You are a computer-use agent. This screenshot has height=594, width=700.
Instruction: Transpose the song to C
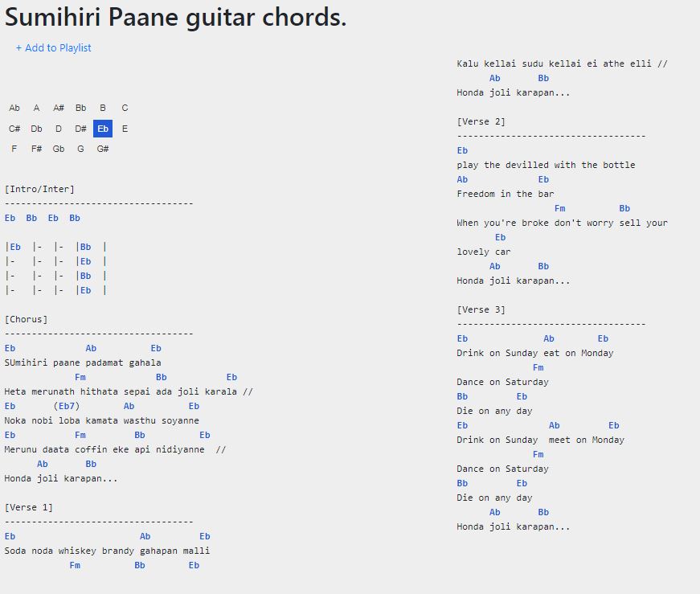(x=125, y=108)
